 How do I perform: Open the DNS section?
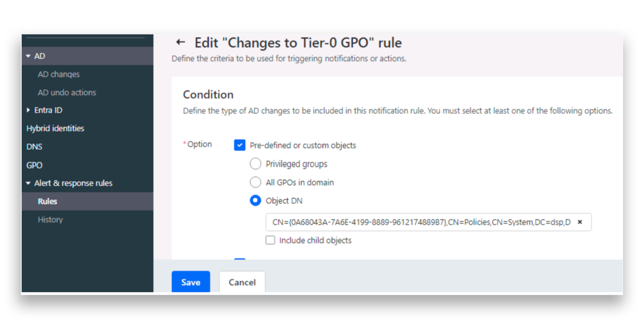click(34, 146)
